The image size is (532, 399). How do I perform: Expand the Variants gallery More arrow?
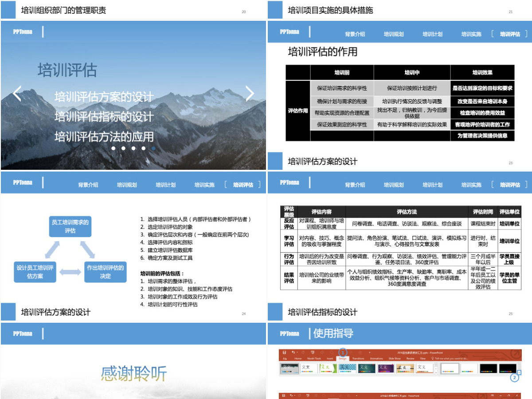tap(520, 372)
